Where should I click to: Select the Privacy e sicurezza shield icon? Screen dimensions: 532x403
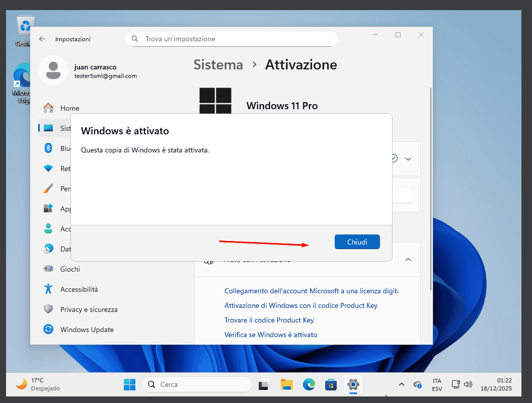click(48, 309)
